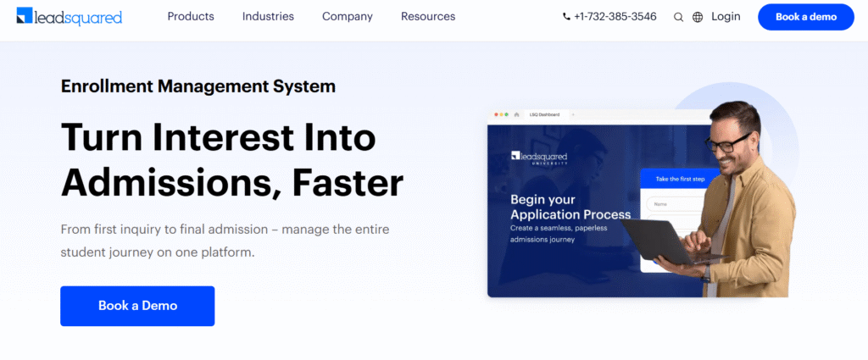Open the Resources menu
This screenshot has width=868, height=360.
(x=428, y=17)
